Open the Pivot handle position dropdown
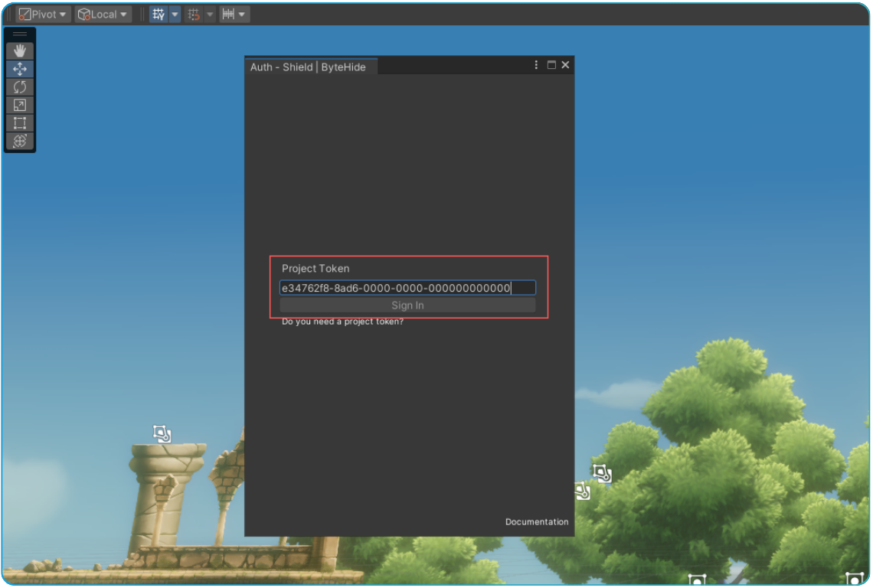Image resolution: width=873 pixels, height=588 pixels. (43, 15)
